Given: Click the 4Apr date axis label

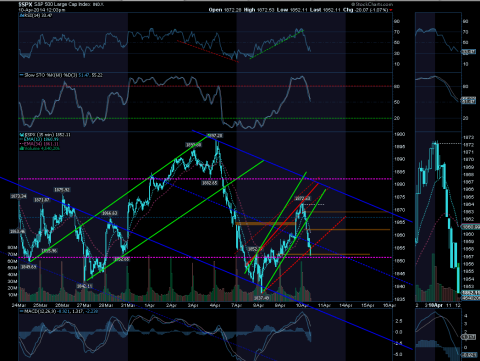Looking at the screenshot, I should pos(215,305).
